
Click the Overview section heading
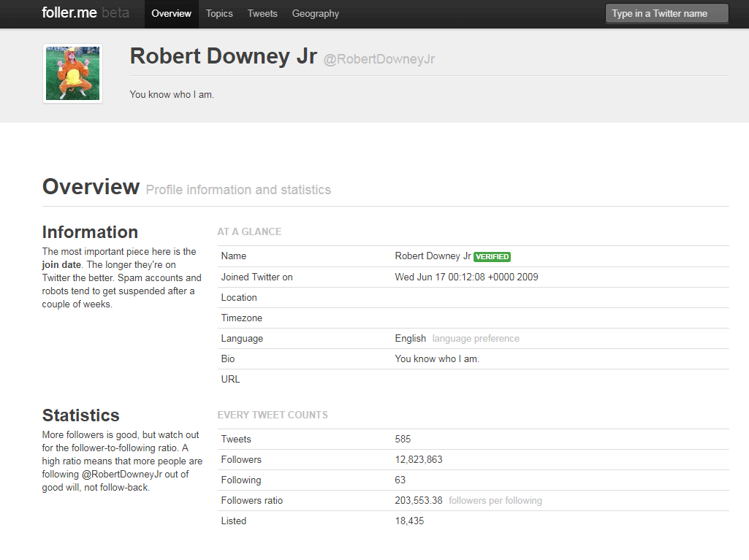tap(91, 187)
